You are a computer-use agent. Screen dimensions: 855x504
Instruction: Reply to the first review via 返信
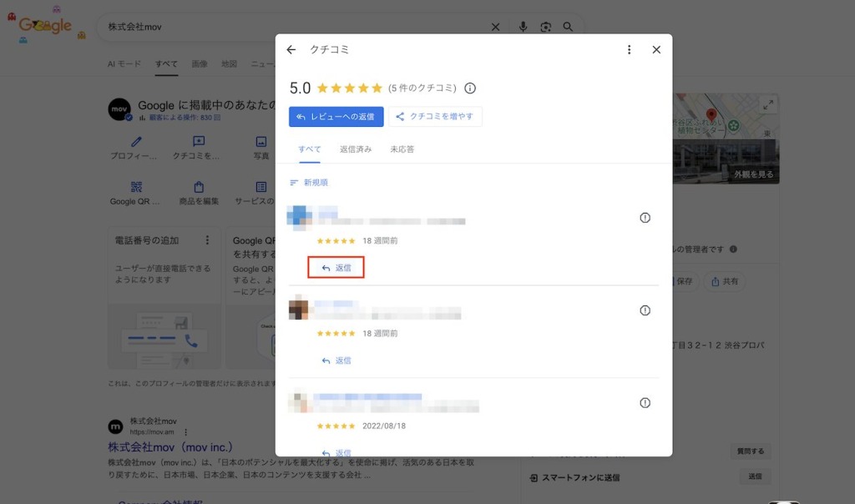(x=336, y=268)
